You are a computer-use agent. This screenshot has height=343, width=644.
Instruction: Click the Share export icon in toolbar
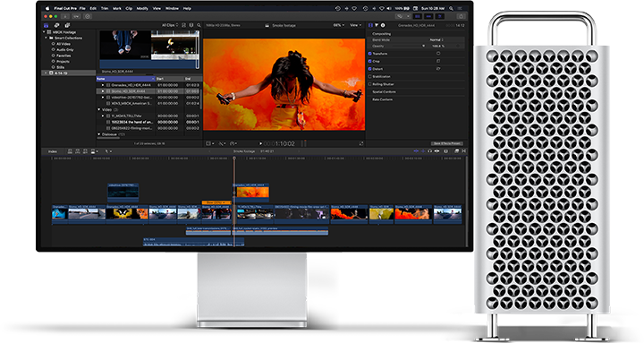coord(461,16)
